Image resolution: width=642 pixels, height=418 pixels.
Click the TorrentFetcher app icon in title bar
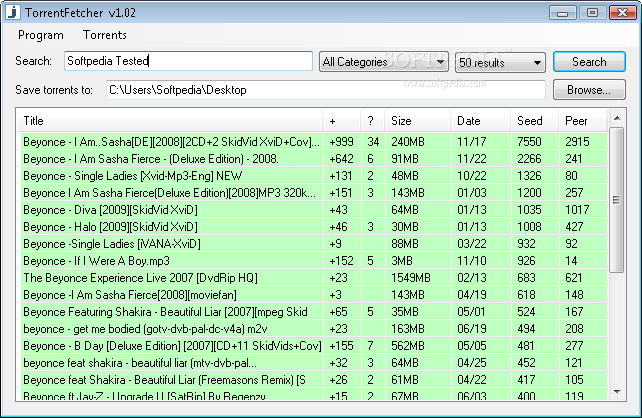coord(13,12)
